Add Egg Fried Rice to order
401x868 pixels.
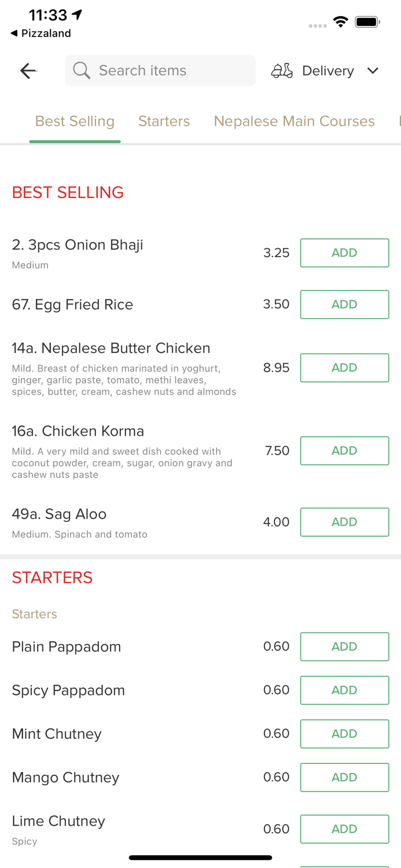344,304
